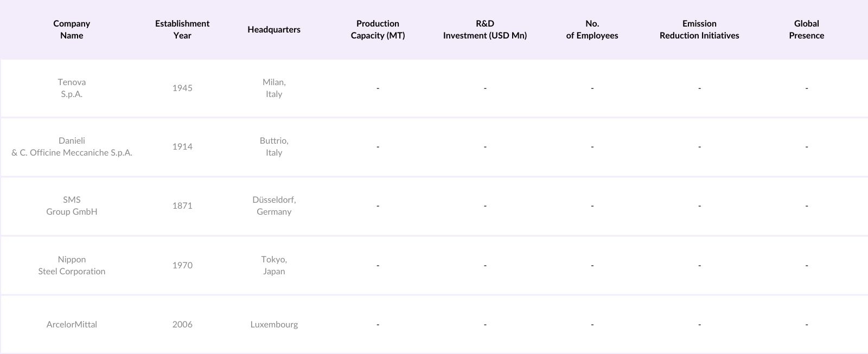Viewport: 868px width, 354px height.
Task: Select the ArcelorMittal company cell
Action: 72,324
